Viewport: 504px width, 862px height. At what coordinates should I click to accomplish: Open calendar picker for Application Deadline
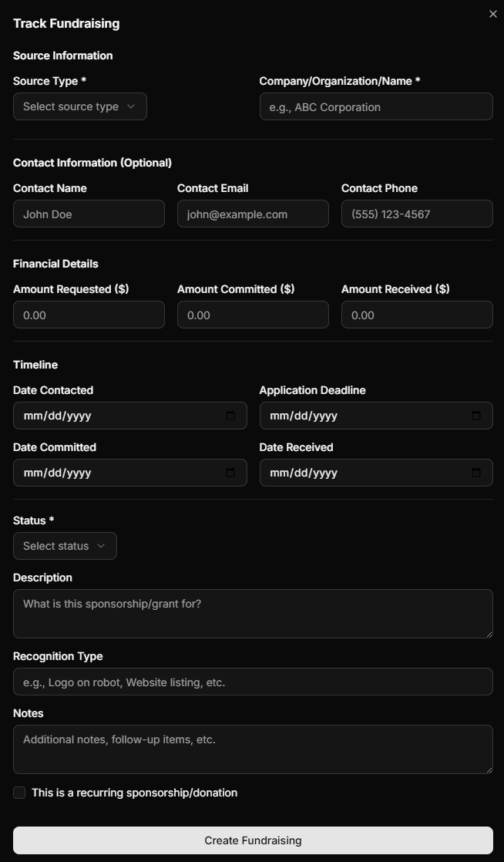click(x=476, y=416)
